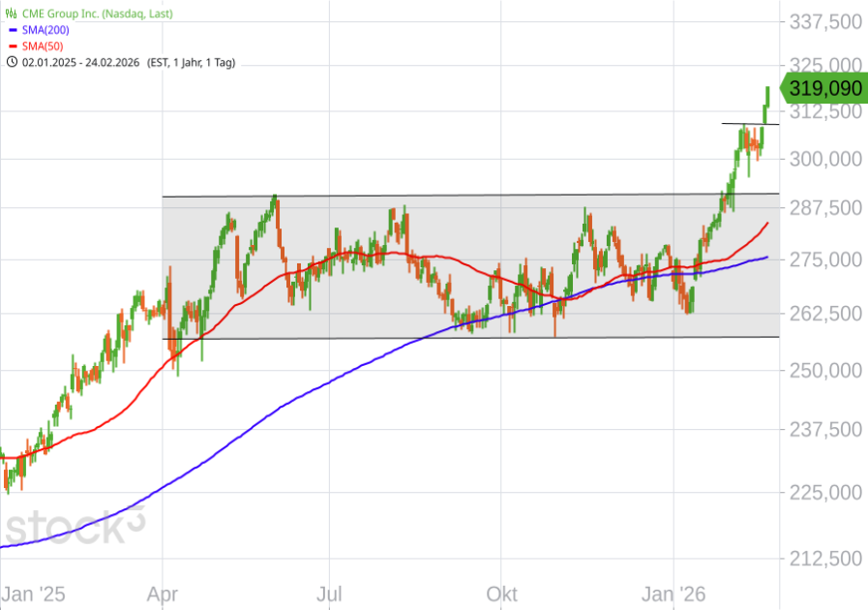The width and height of the screenshot is (868, 610).
Task: Click the blue SMA(200) legend marker
Action: point(12,30)
